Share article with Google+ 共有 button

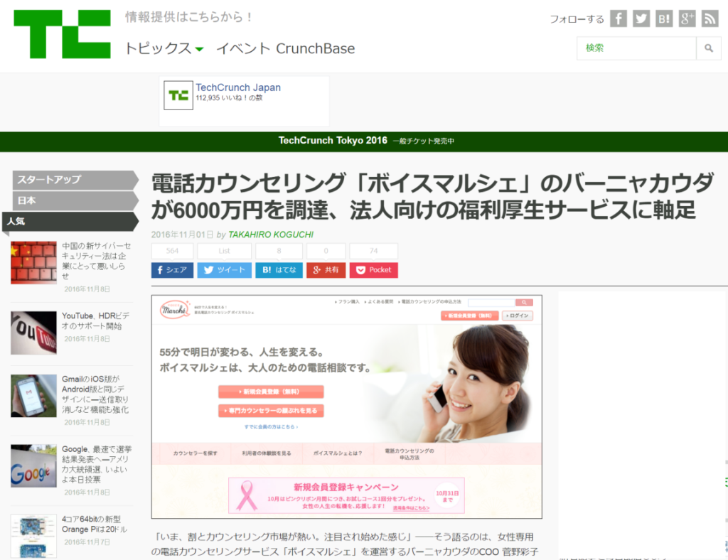pos(326,270)
